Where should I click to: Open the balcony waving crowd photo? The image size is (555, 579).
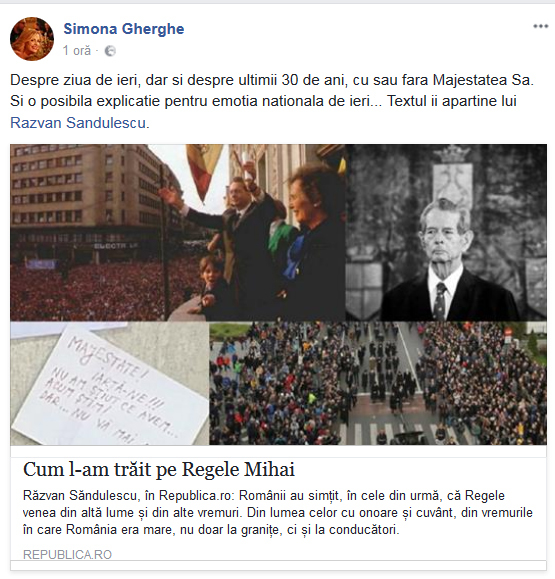click(x=178, y=232)
